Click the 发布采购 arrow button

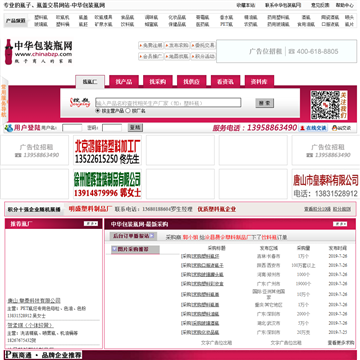tap(177, 45)
